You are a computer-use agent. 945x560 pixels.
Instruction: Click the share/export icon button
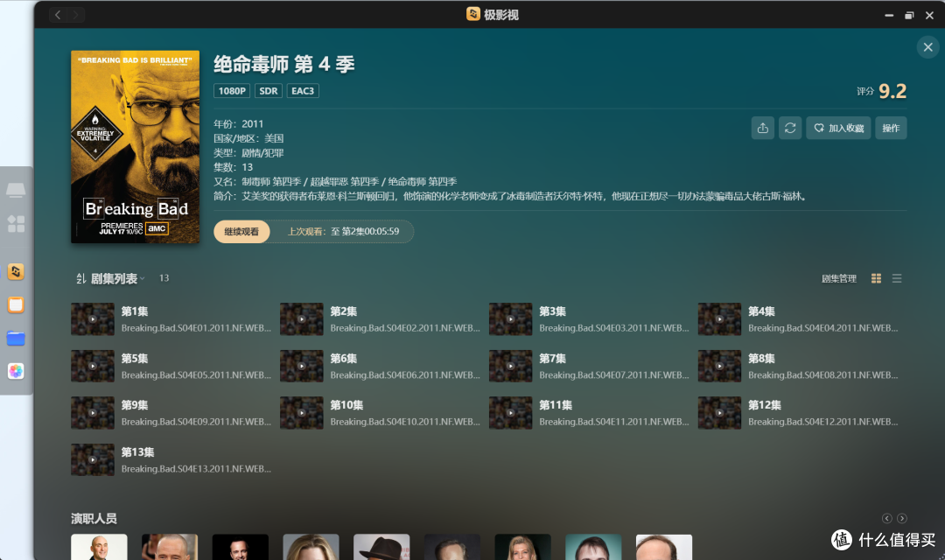pos(762,128)
